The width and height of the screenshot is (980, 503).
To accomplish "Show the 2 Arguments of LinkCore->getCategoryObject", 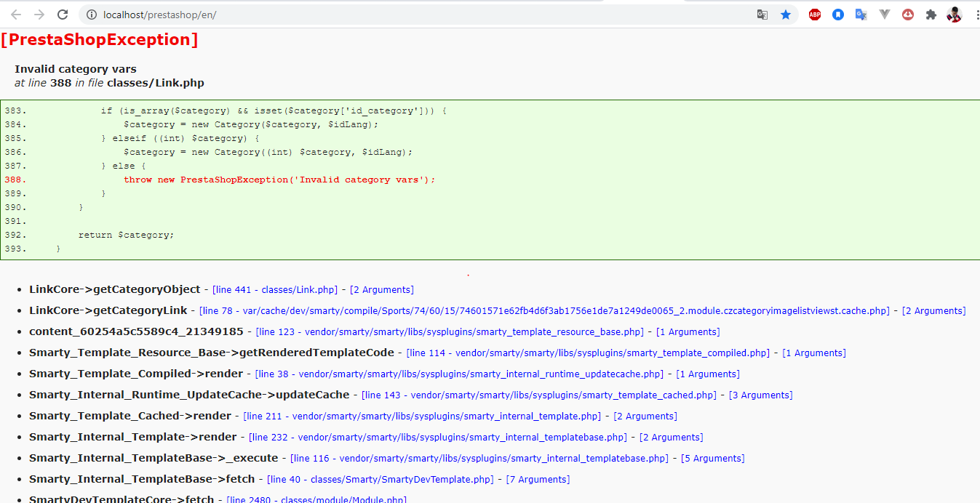I will tap(382, 290).
